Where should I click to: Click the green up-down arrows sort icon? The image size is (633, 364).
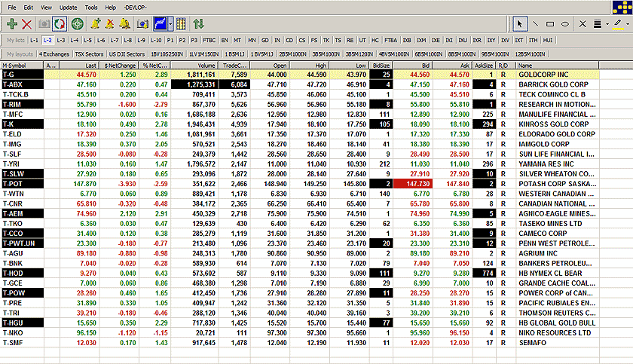198,24
